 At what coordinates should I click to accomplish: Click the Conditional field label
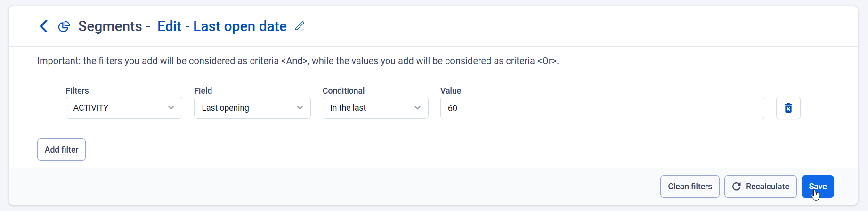point(343,91)
